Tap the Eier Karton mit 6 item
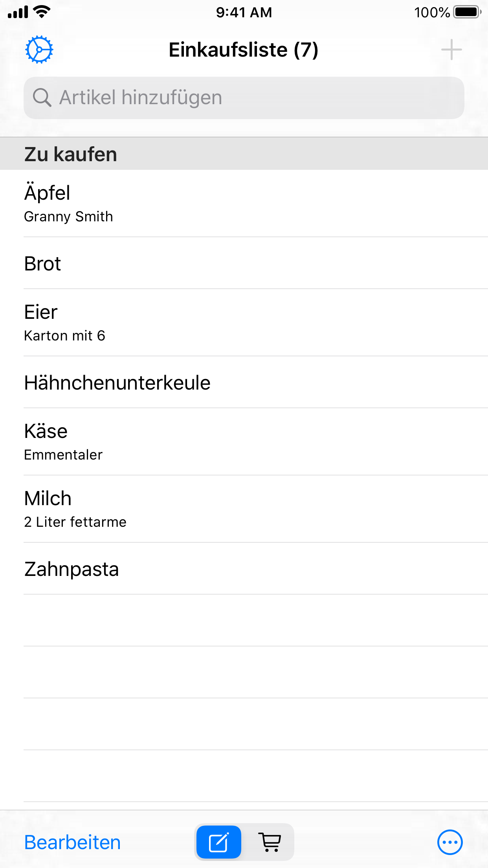Screen dimensions: 488x868 click(x=244, y=322)
